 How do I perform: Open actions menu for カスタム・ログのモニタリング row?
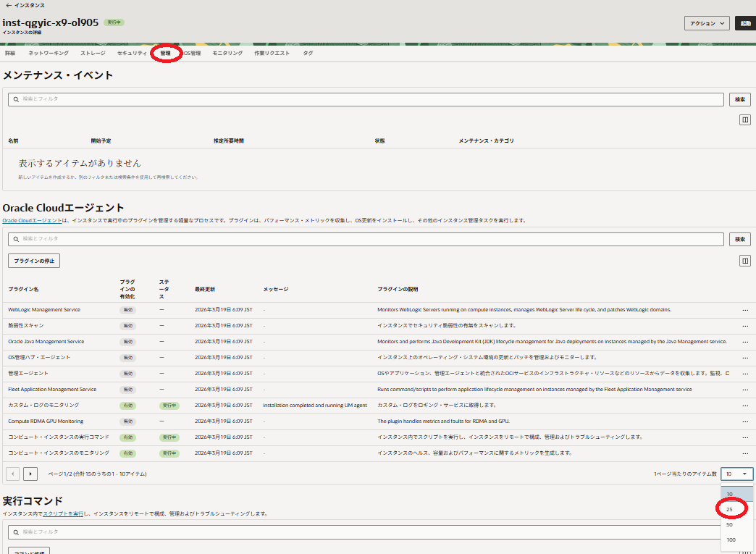pos(744,406)
